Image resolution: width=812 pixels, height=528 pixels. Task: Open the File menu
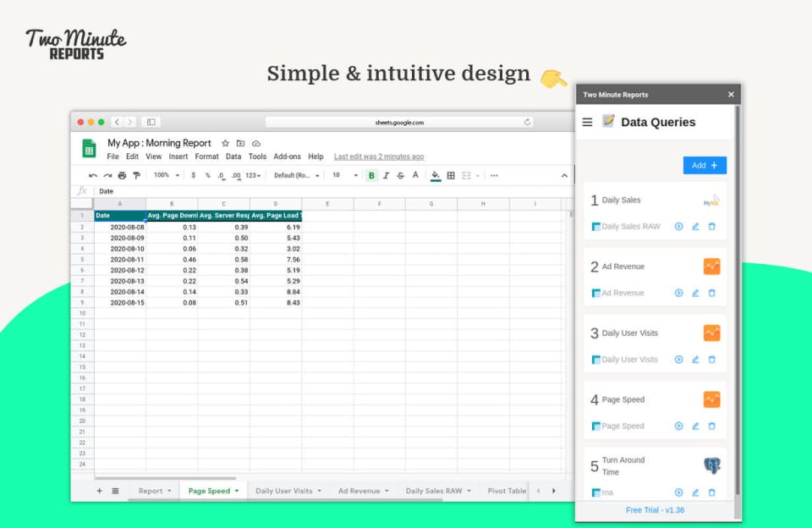(112, 157)
